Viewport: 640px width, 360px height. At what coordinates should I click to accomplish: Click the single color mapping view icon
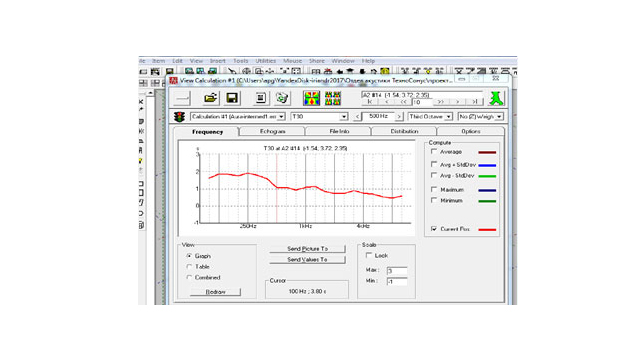(x=311, y=98)
